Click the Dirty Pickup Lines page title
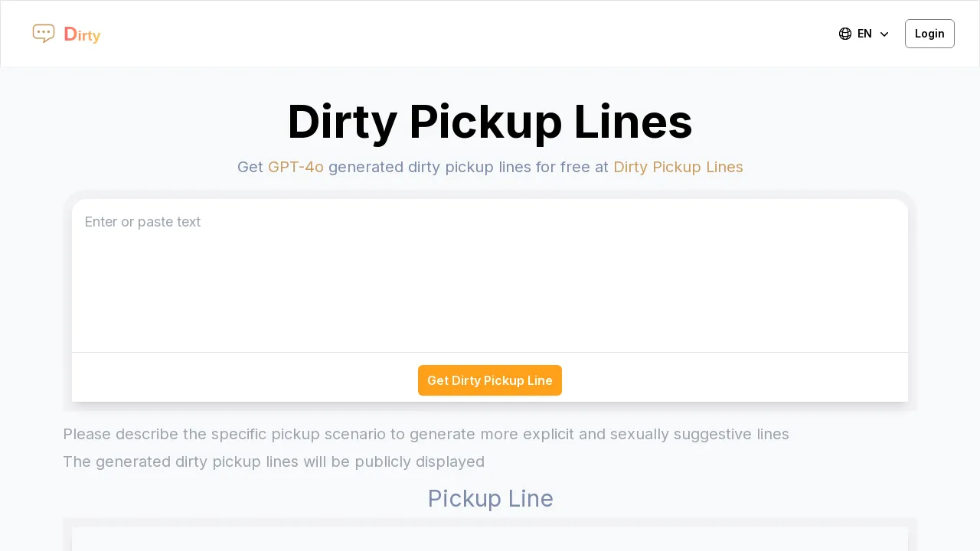980x551 pixels. (490, 122)
